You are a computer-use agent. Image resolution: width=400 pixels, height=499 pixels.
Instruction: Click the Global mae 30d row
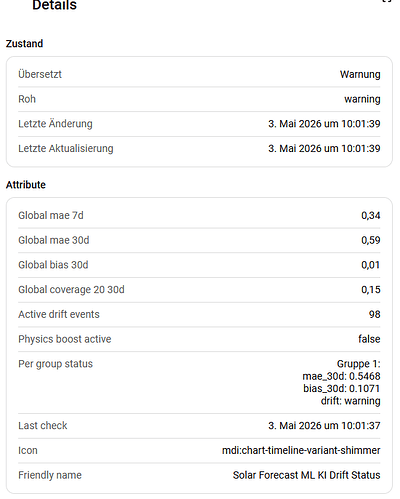(199, 240)
